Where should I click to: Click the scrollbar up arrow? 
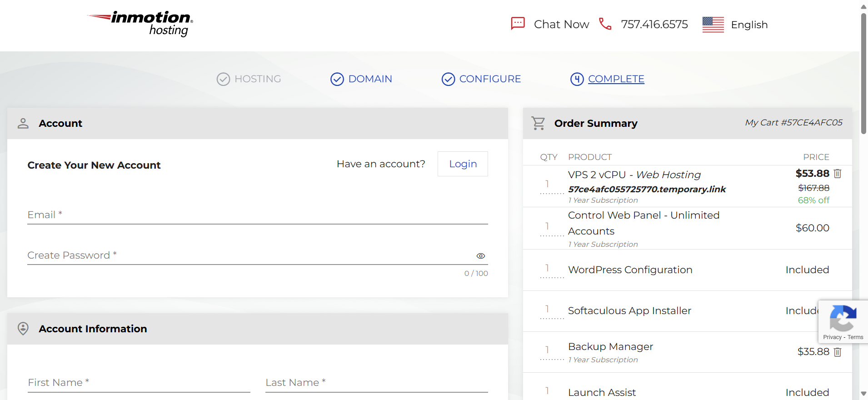[863, 6]
